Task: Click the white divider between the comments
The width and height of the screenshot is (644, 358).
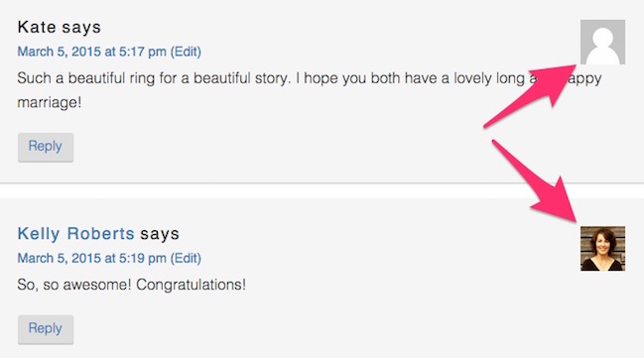Action: 322,191
